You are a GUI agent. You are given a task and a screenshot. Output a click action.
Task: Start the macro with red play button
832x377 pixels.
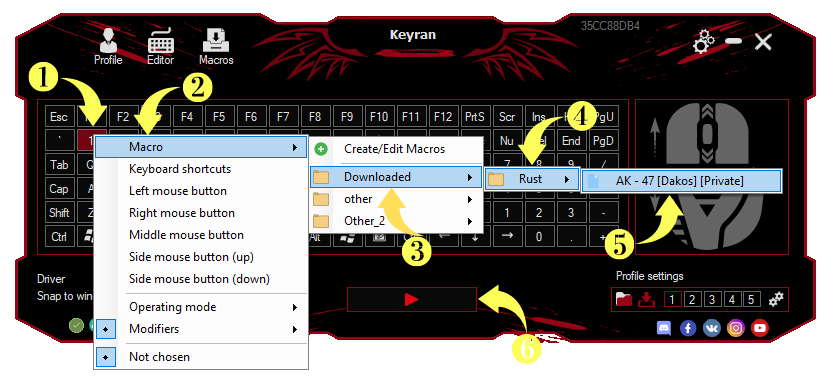point(411,299)
